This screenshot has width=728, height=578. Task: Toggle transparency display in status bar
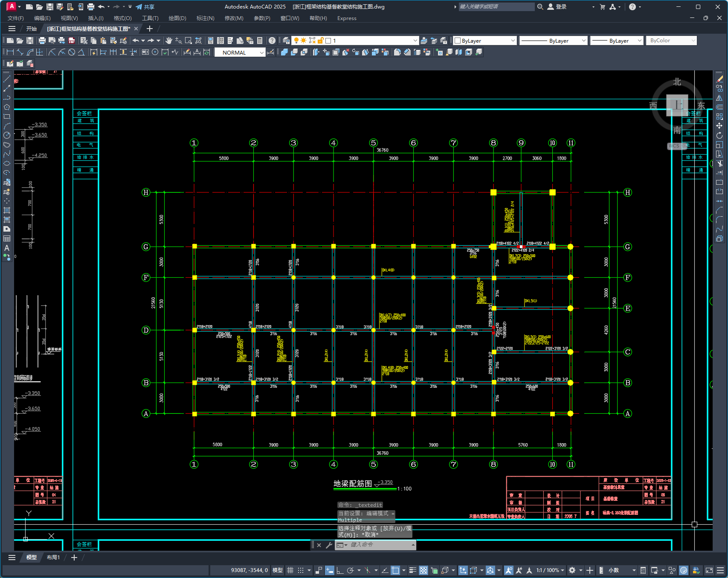(x=423, y=570)
